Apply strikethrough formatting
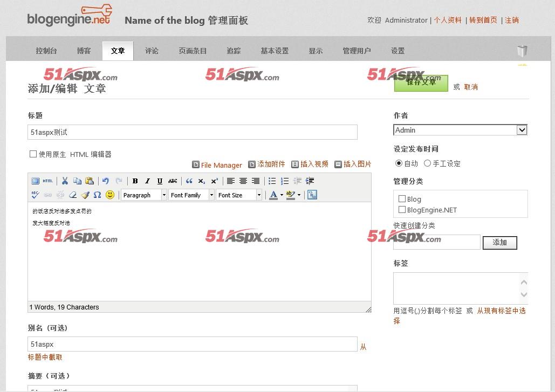This screenshot has height=392, width=555. (173, 181)
